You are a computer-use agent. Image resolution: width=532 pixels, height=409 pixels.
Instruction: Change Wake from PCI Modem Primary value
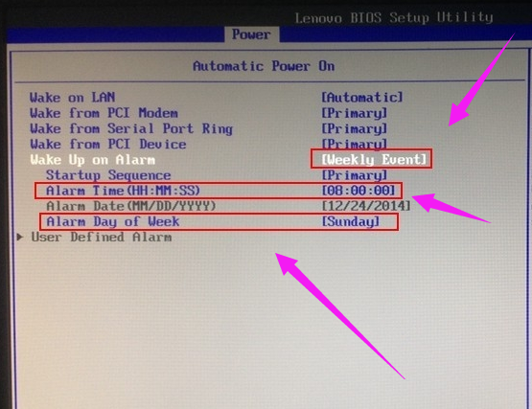click(x=355, y=113)
